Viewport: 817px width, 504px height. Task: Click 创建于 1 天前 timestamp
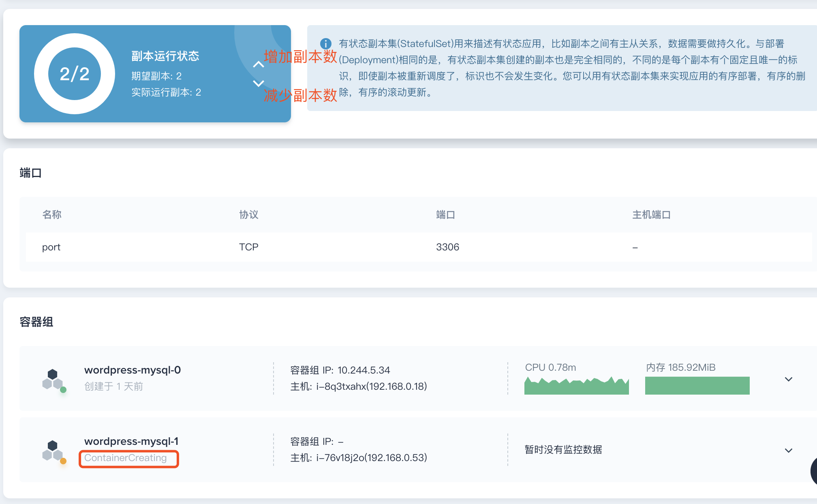click(x=114, y=387)
